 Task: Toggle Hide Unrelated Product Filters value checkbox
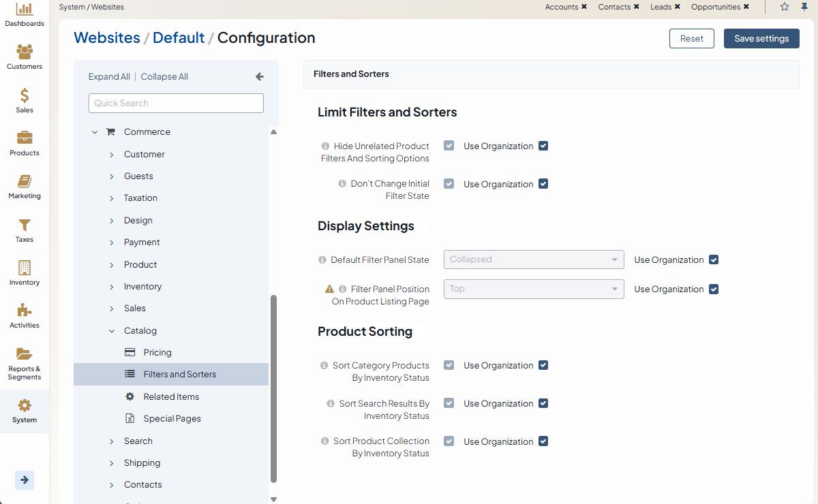(449, 146)
